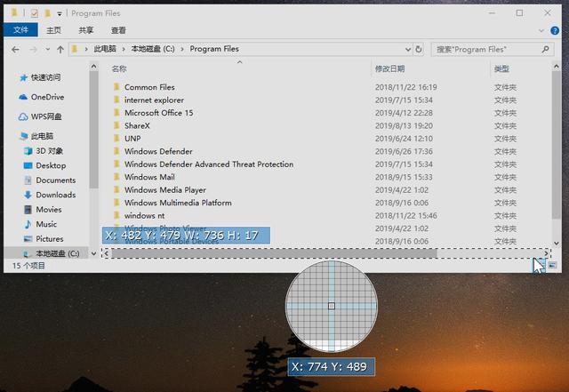569x392 pixels.
Task: Click the search magnifier icon
Action: point(545,49)
